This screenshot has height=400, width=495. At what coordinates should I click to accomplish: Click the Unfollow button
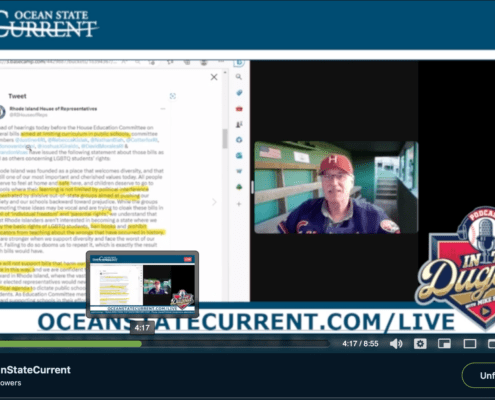pos(479,375)
